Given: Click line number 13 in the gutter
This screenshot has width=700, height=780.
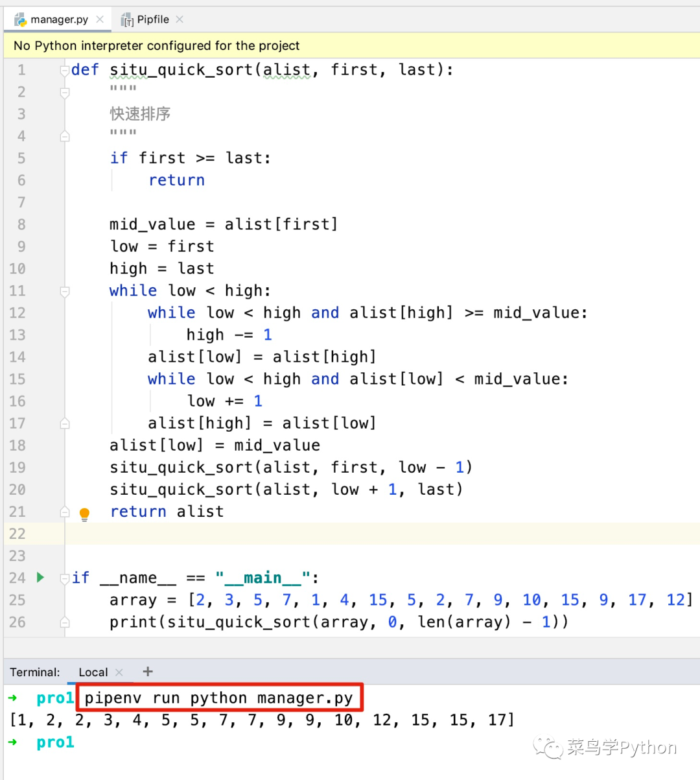Looking at the screenshot, I should [17, 335].
